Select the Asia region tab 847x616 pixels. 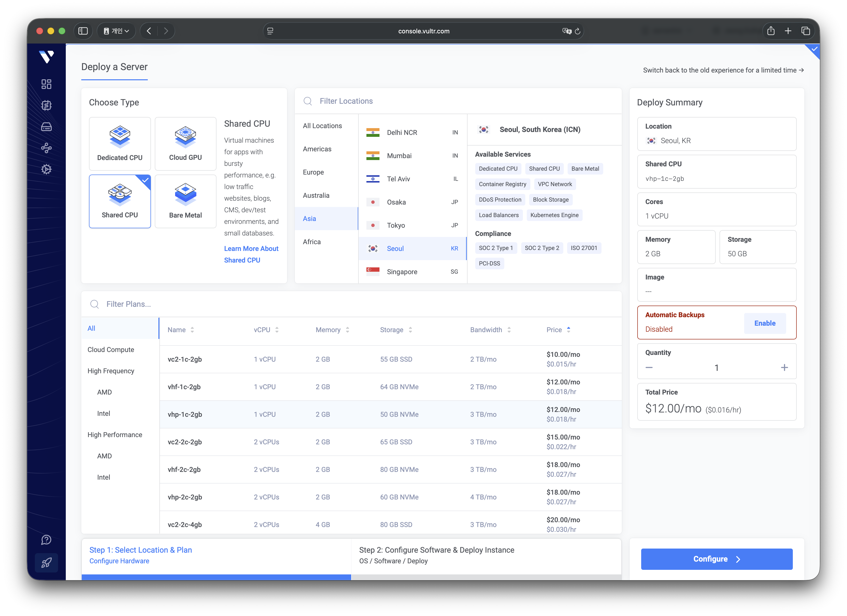pos(327,219)
